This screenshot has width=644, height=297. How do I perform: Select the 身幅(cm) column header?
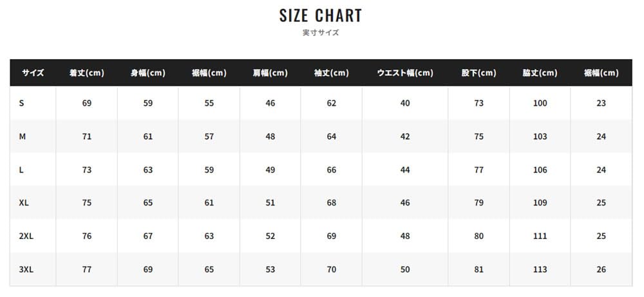(x=147, y=73)
